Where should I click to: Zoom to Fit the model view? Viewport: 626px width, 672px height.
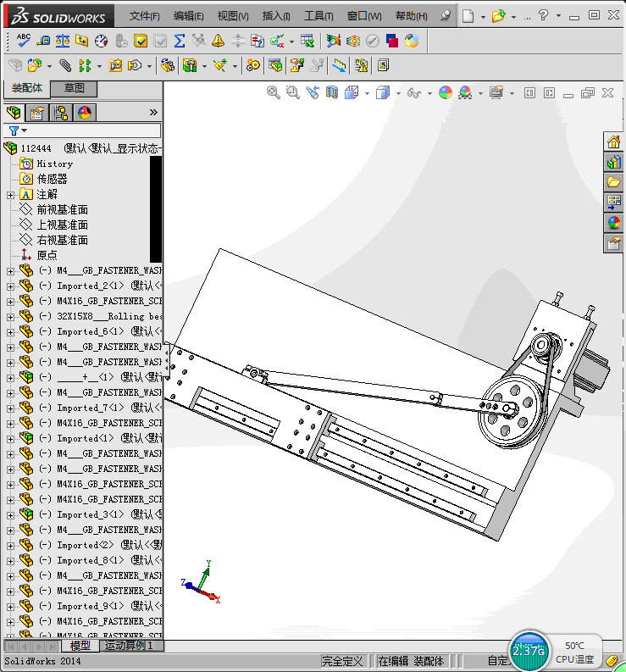273,92
